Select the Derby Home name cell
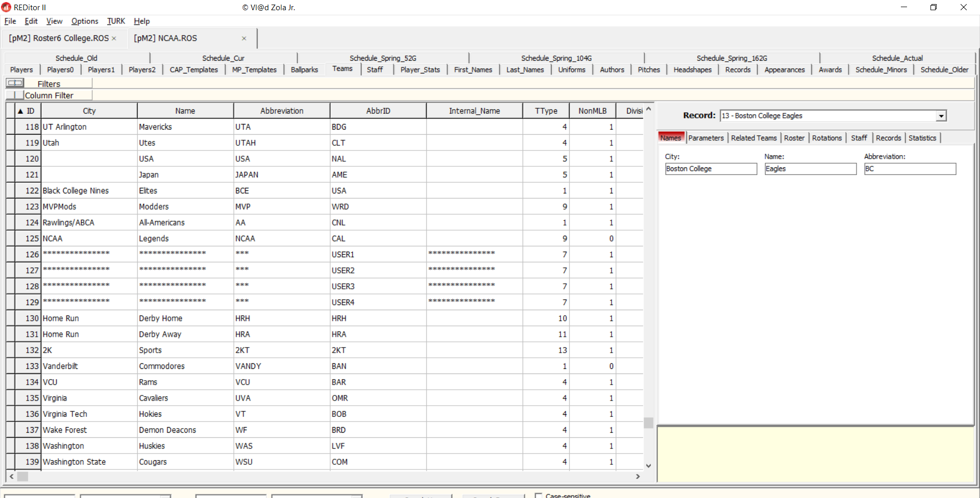This screenshot has width=980, height=498. (x=185, y=318)
